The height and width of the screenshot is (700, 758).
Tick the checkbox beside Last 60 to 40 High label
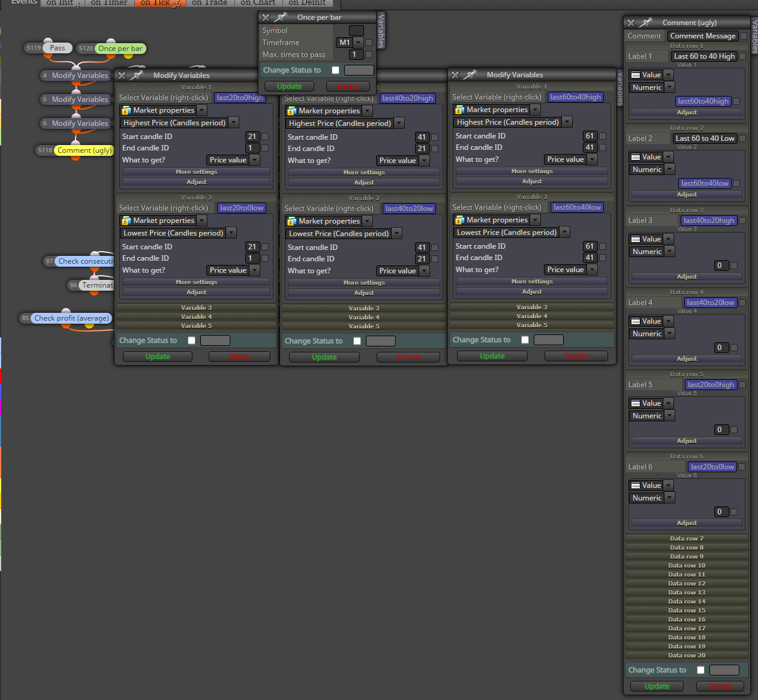click(x=742, y=56)
